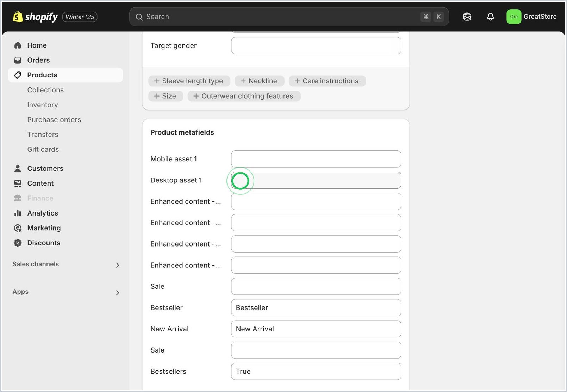Click the Home icon in sidebar

pos(18,45)
